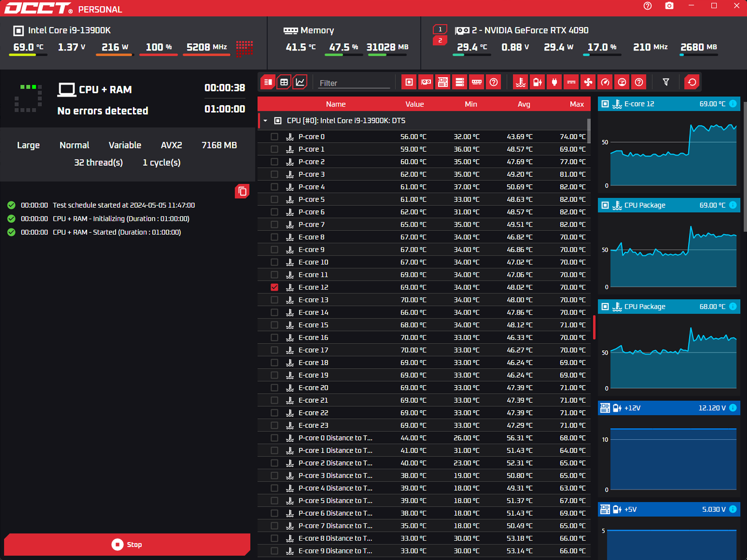The image size is (747, 560).
Task: Enable the P-core 0 checkbox
Action: coord(274,136)
